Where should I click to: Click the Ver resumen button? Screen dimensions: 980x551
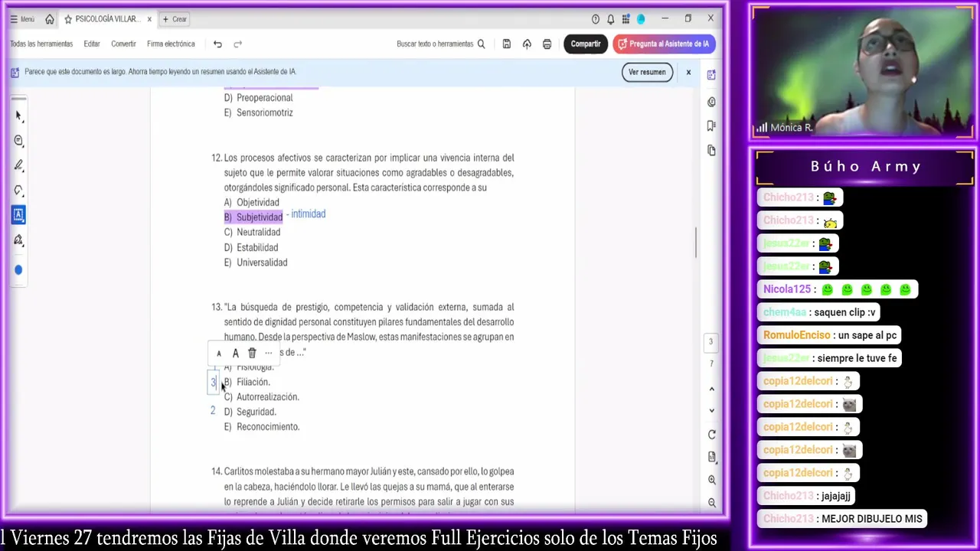pyautogui.click(x=647, y=72)
